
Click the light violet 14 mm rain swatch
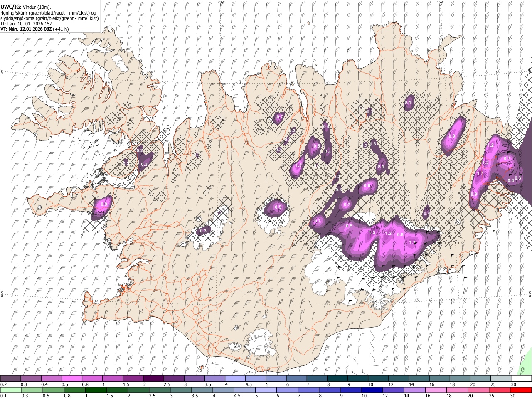(415, 390)
